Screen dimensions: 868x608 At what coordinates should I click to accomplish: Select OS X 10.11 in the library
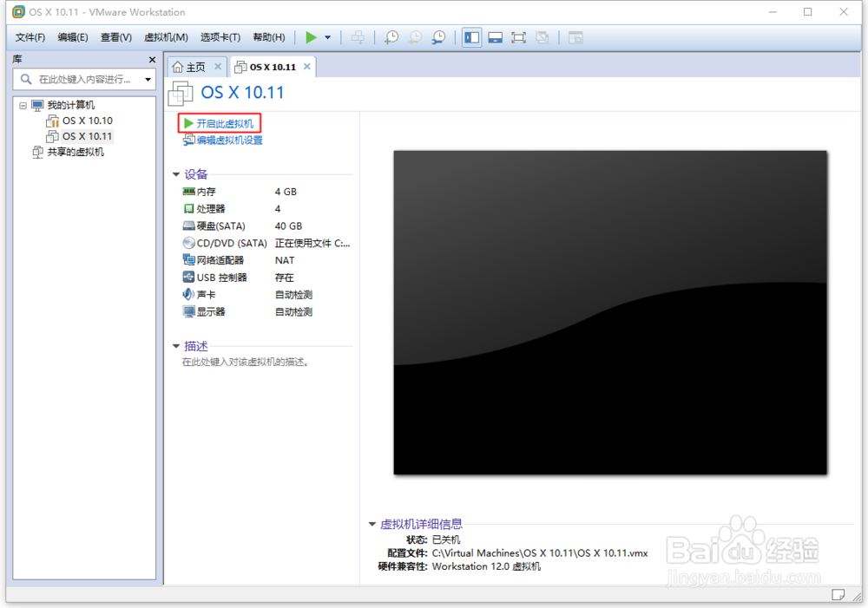tap(87, 136)
